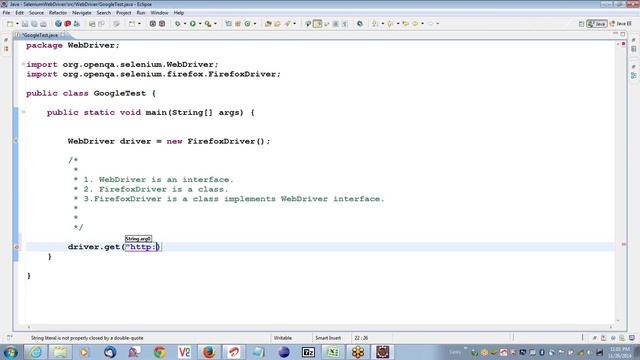
Task: Click the Open Perspective icon
Action: coord(582,24)
